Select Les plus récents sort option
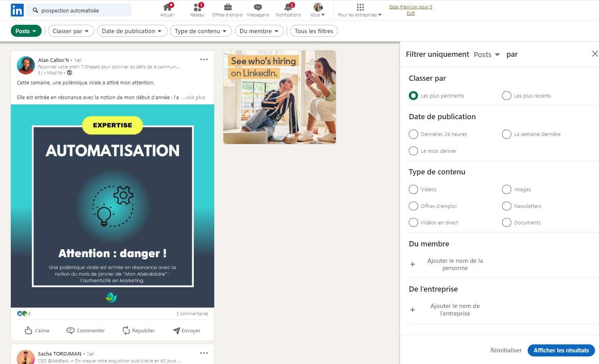Screen dimensions: 599x364 (x=507, y=96)
